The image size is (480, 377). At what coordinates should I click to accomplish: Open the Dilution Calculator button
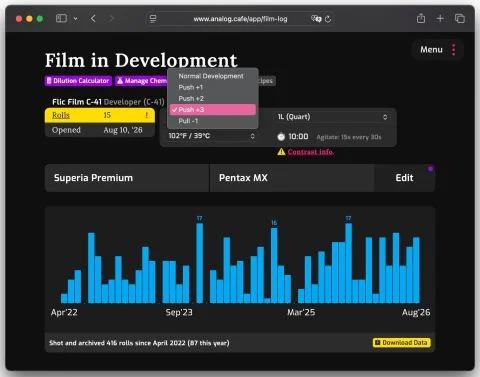[78, 81]
